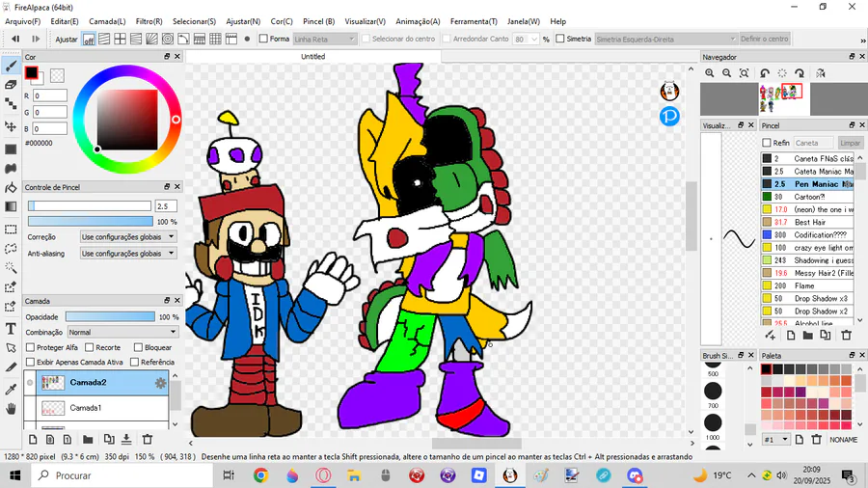This screenshot has width=868, height=488.
Task: Click the brush size slider
Action: click(90, 205)
